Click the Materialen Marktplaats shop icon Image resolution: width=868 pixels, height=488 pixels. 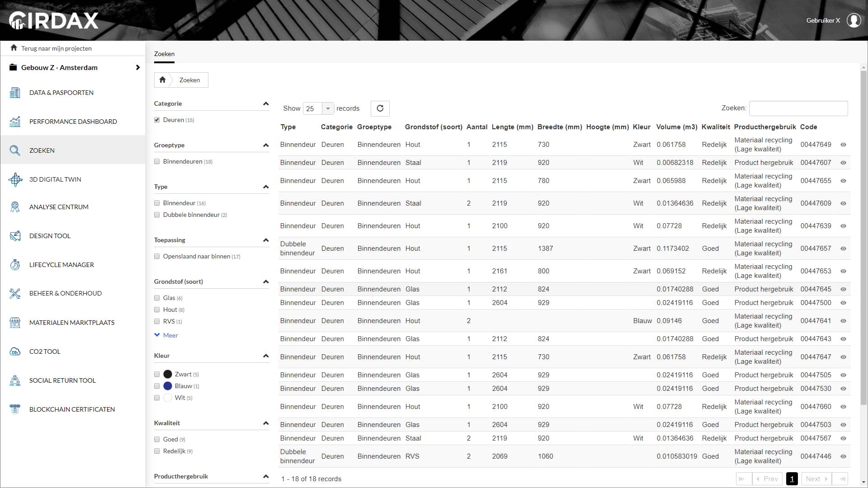coord(15,323)
